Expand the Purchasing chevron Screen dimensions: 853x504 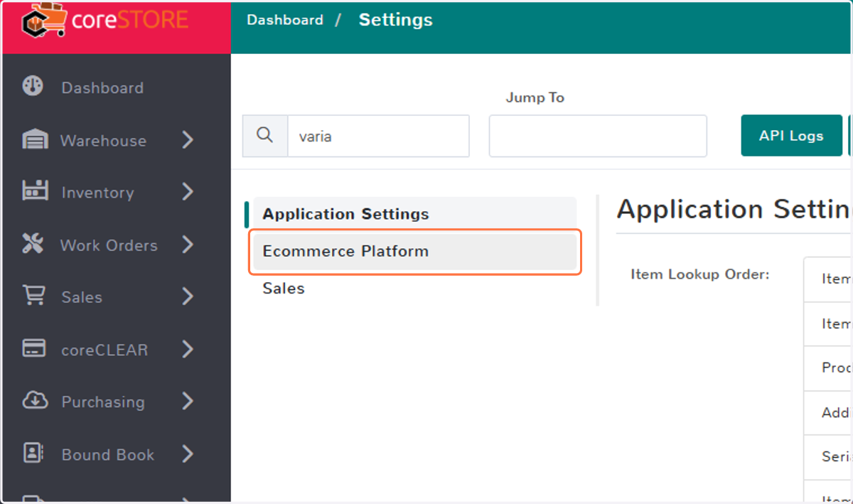point(188,402)
